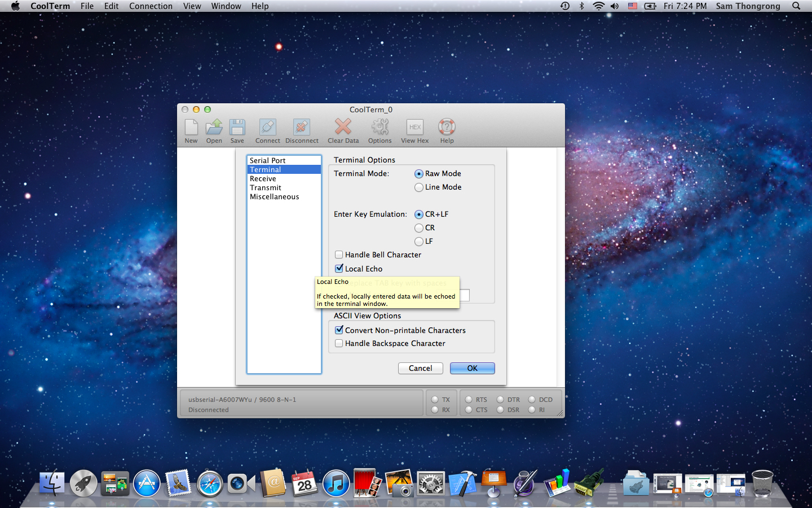
Task: Open the View menu
Action: pos(192,6)
